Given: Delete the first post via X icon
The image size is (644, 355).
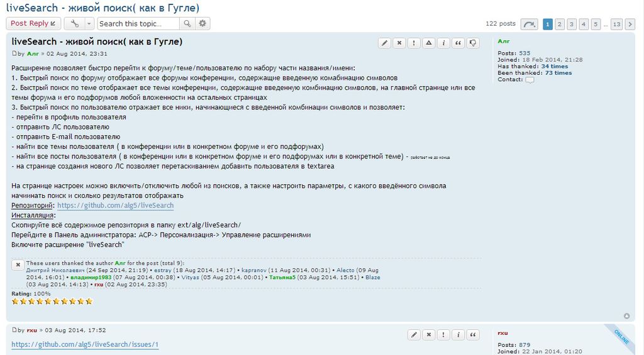Looking at the screenshot, I should click(399, 43).
